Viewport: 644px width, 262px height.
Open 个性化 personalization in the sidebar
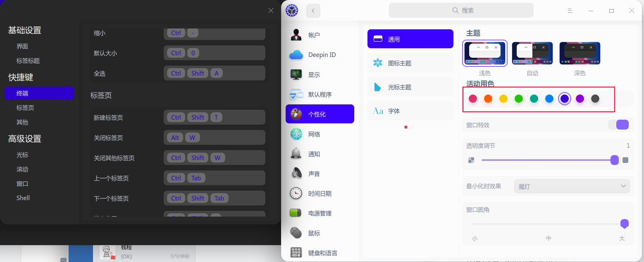tap(320, 114)
